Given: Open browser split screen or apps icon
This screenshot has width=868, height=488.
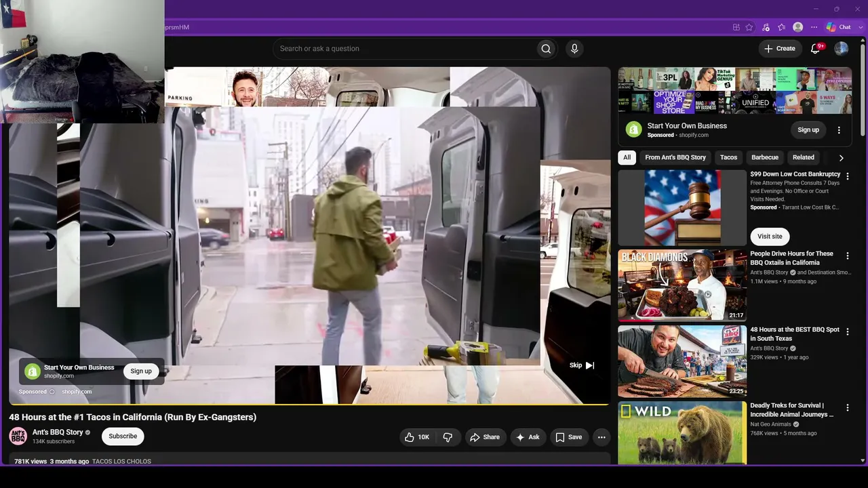Looking at the screenshot, I should click(x=736, y=27).
